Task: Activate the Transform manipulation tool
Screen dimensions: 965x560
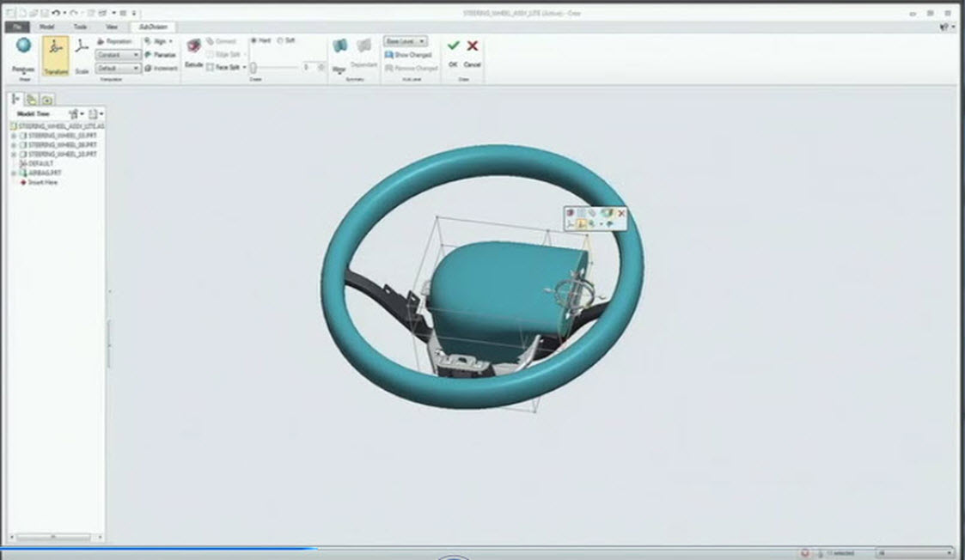Action: point(56,56)
